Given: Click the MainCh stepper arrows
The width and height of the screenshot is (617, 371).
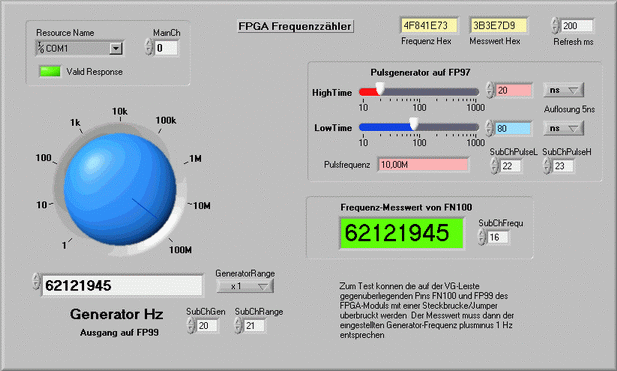Looking at the screenshot, I should [148, 47].
